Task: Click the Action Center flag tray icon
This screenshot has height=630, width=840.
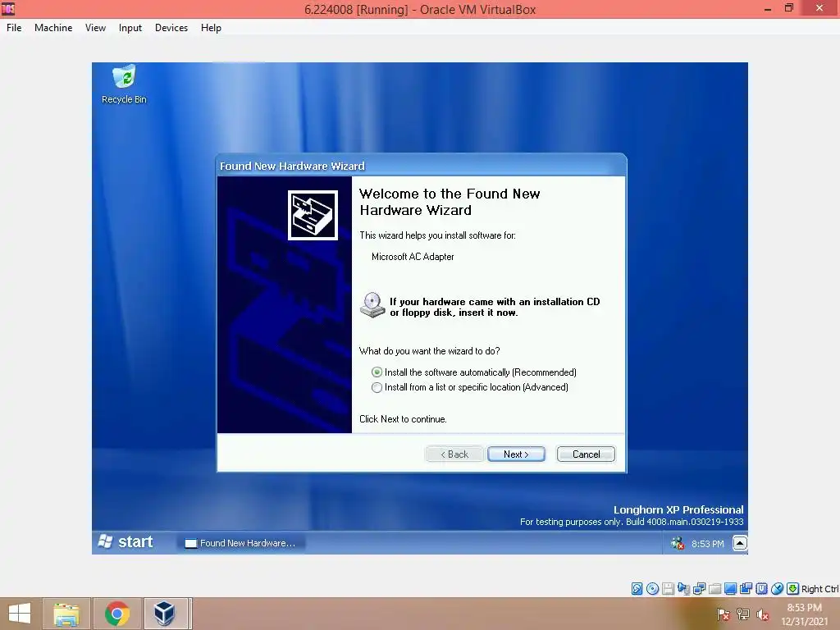Action: pyautogui.click(x=724, y=614)
